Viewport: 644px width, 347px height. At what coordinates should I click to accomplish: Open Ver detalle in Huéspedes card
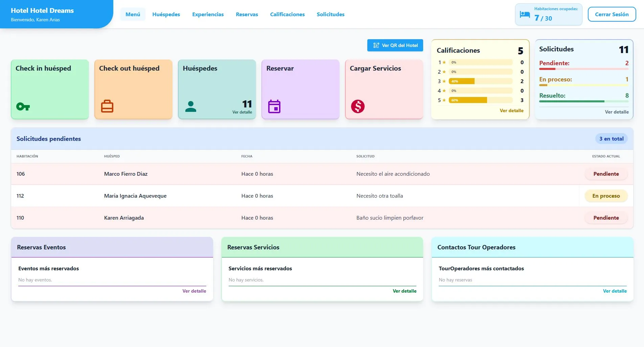pos(242,112)
